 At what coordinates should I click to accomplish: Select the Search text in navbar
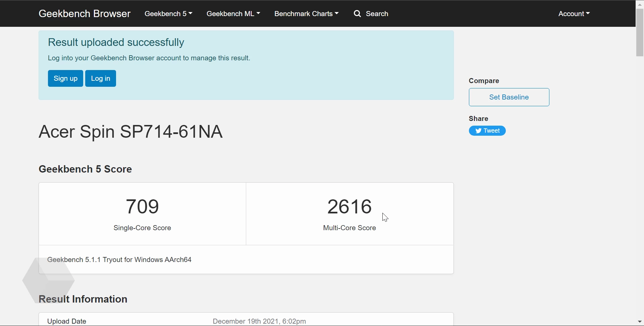coord(377,14)
